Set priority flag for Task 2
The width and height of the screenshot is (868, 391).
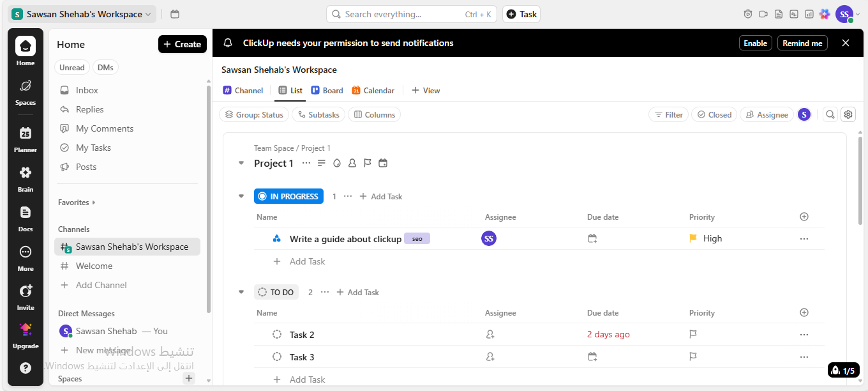[693, 334]
